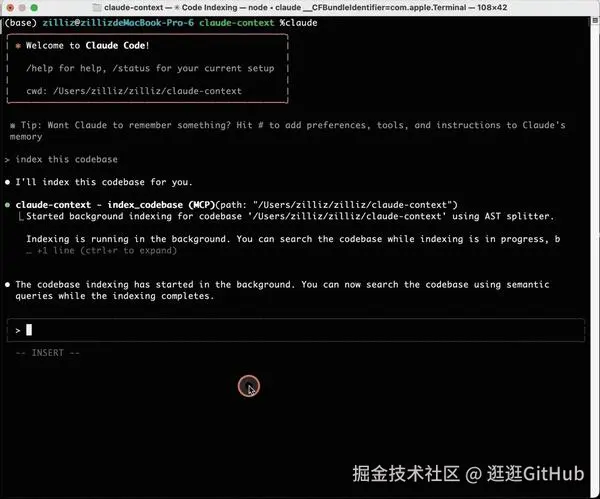This screenshot has height=499, width=600.
Task: Click 'Started background indexing for codebase' line
Action: pyautogui.click(x=290, y=216)
